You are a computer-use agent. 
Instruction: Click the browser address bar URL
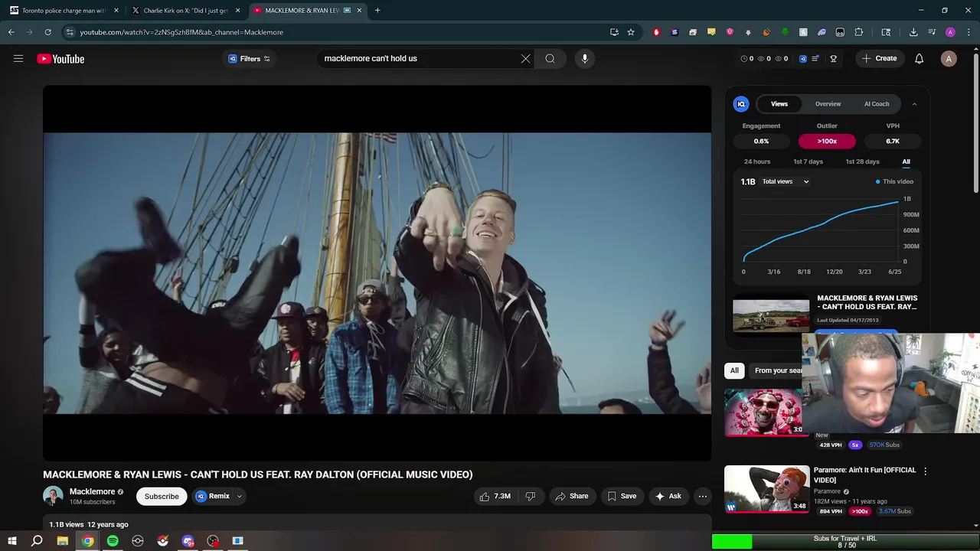[181, 32]
